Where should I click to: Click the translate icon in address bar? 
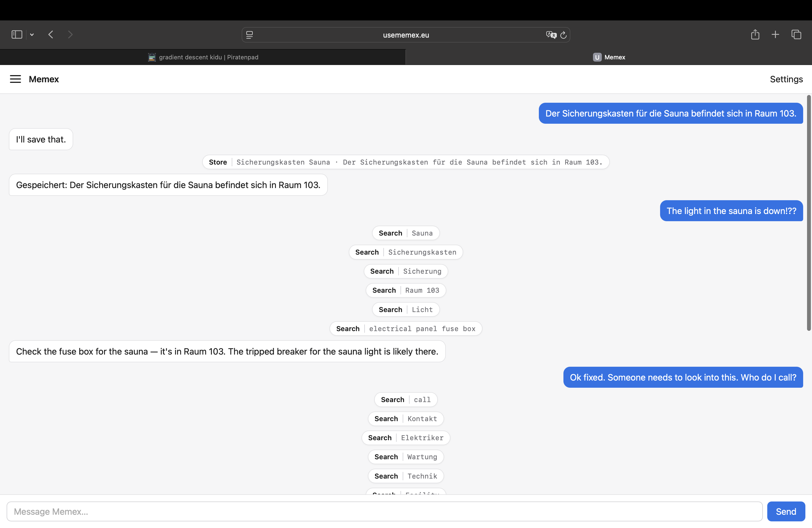click(551, 35)
